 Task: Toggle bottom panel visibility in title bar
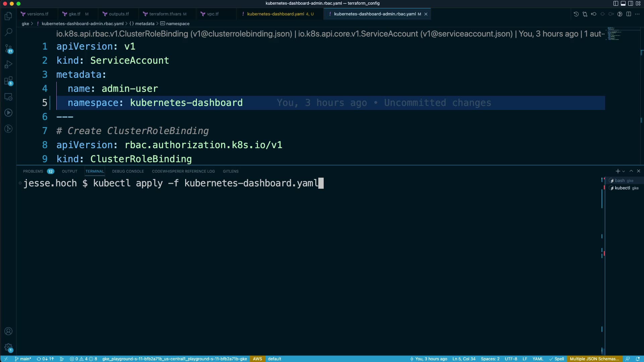(623, 3)
